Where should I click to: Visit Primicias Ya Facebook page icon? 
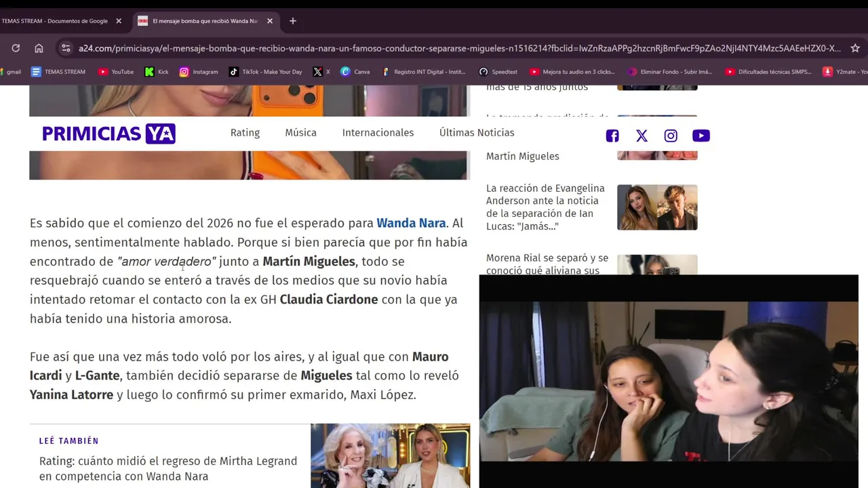(612, 136)
